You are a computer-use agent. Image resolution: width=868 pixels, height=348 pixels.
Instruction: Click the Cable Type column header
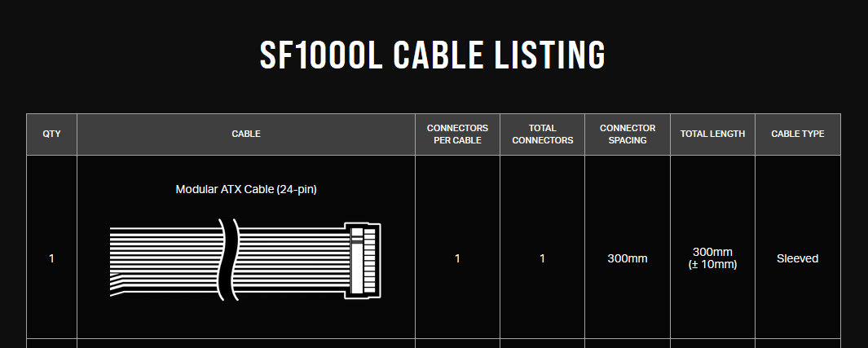click(798, 134)
